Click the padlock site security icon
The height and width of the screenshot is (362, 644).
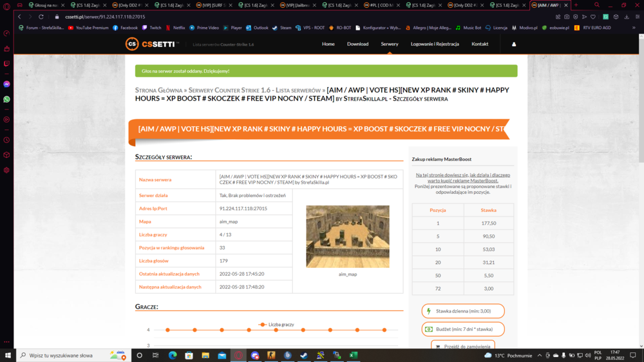coord(57,17)
